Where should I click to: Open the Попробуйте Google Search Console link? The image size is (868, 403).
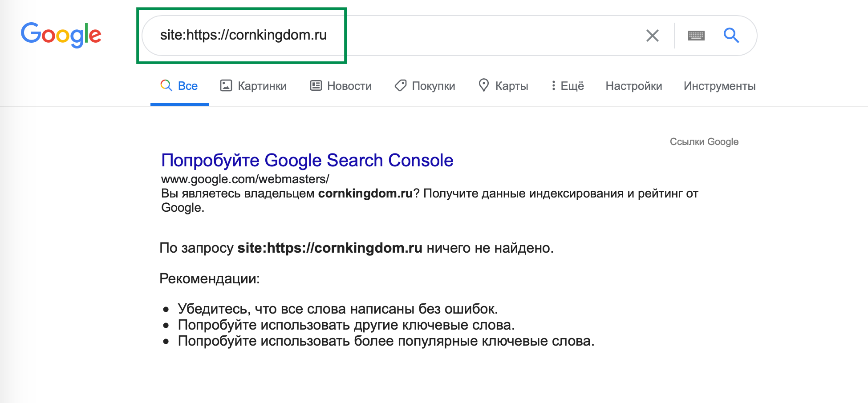pos(307,160)
